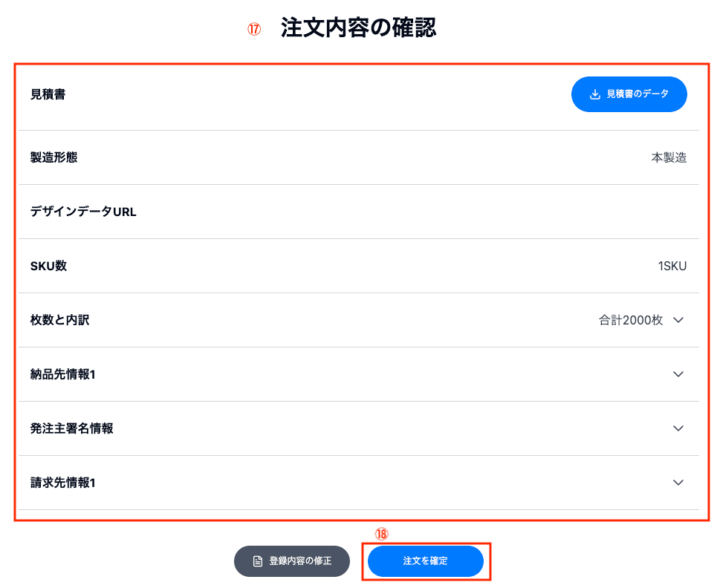Click the 請求先情報1 row label
Image resolution: width=717 pixels, height=588 pixels.
[63, 483]
